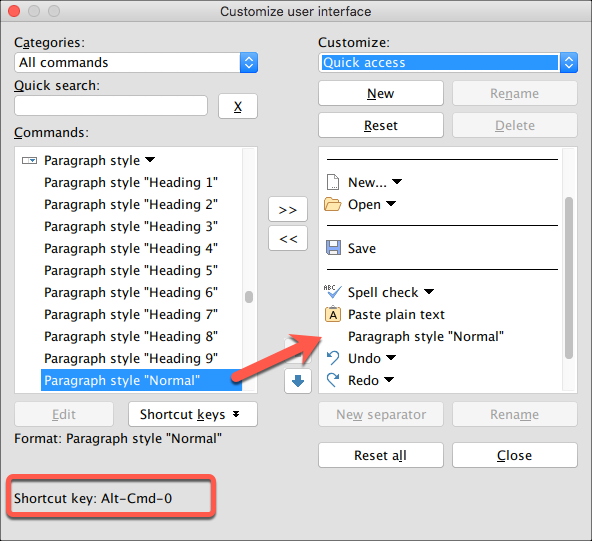Screen dimensions: 592x541
Task: Click the Commands list scrollbar thumb
Action: click(249, 297)
